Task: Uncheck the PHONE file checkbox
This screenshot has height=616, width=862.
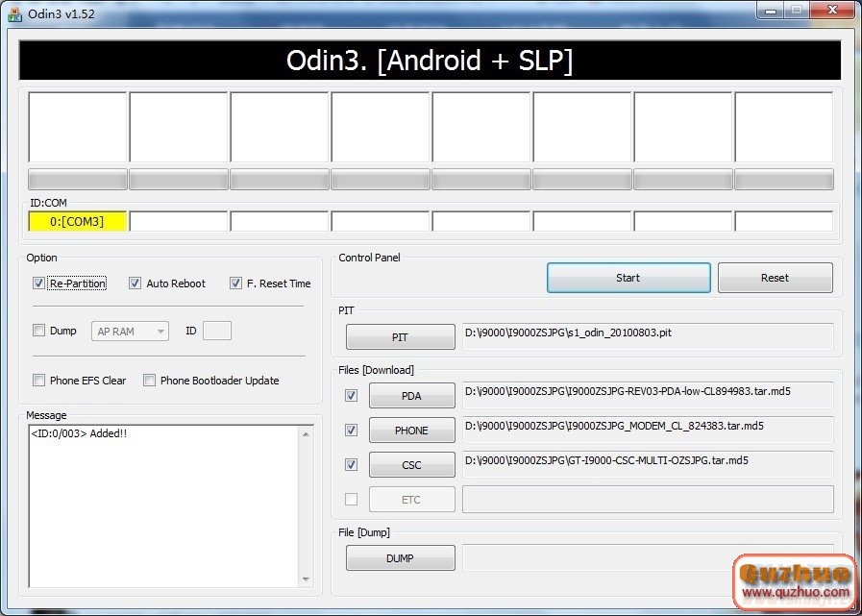Action: tap(351, 431)
